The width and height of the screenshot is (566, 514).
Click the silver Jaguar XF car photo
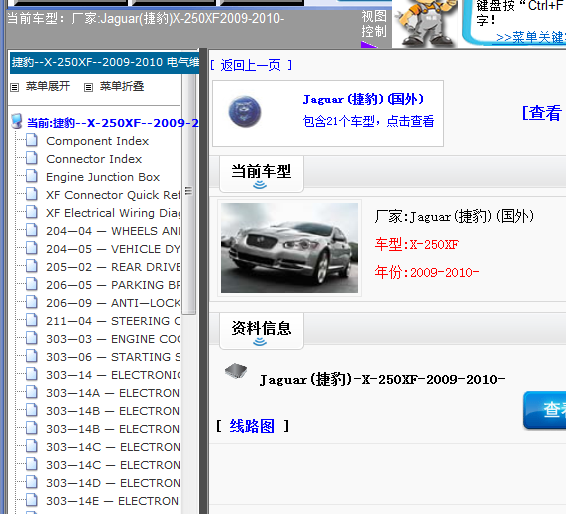(289, 248)
